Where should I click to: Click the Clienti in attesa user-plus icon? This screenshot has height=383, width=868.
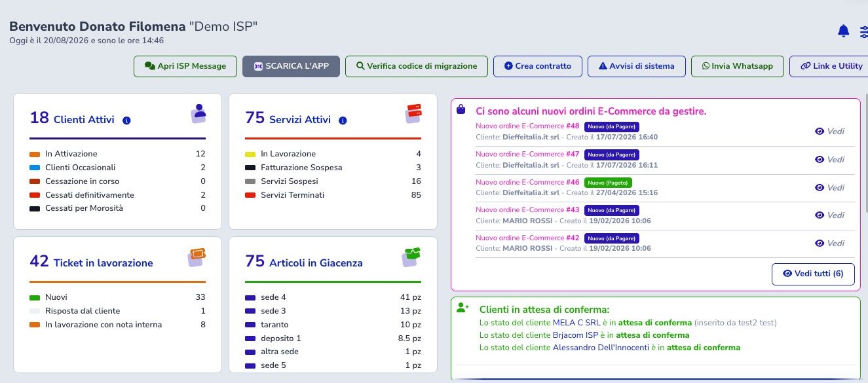(463, 307)
